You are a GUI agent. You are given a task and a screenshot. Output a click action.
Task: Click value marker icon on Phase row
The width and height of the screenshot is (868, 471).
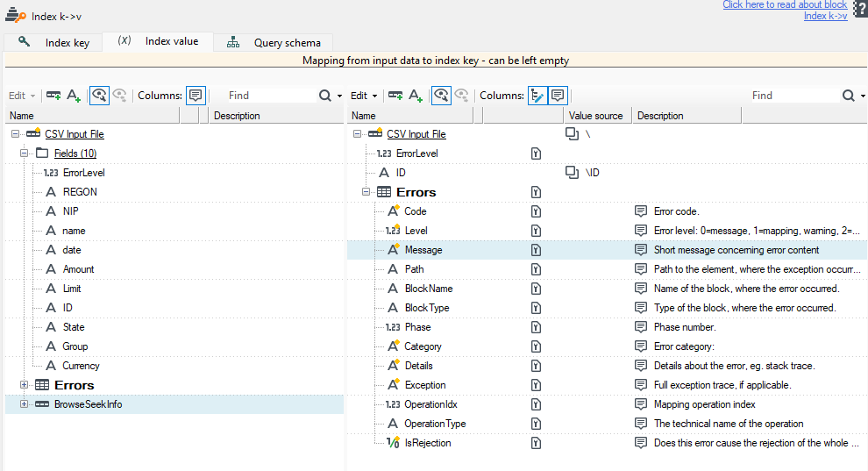pyautogui.click(x=536, y=327)
